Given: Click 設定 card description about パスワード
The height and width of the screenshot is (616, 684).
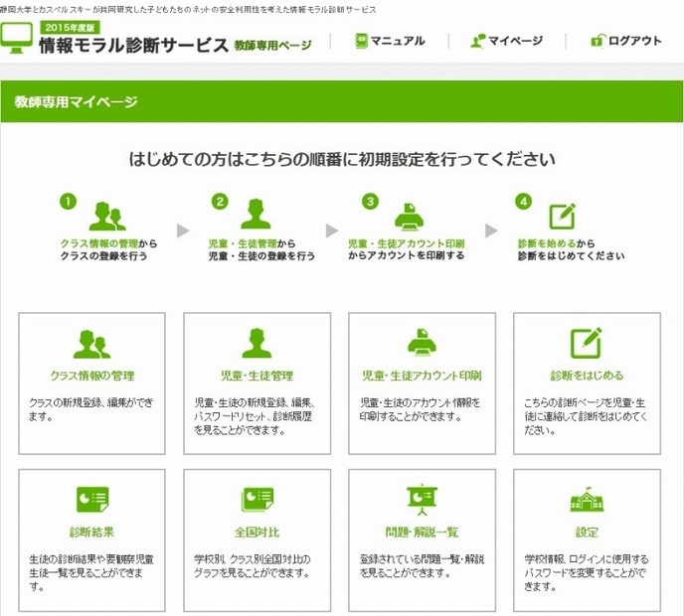Looking at the screenshot, I should pos(587,573).
